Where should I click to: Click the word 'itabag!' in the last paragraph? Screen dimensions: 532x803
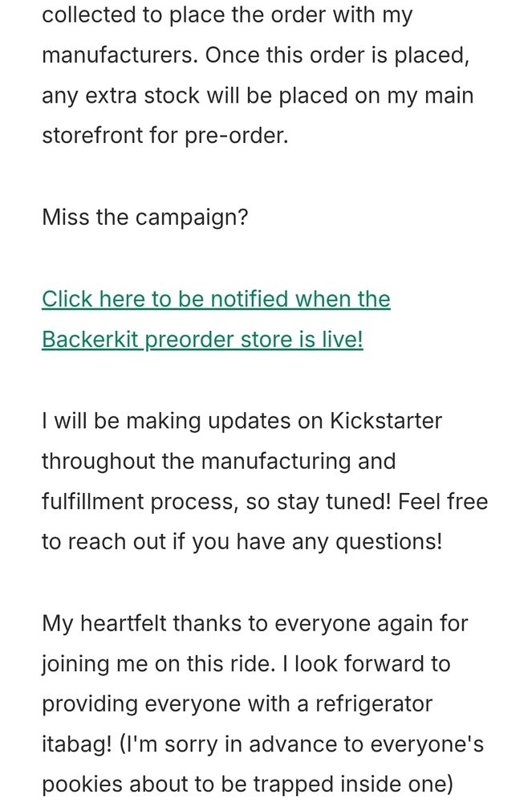tap(76, 745)
